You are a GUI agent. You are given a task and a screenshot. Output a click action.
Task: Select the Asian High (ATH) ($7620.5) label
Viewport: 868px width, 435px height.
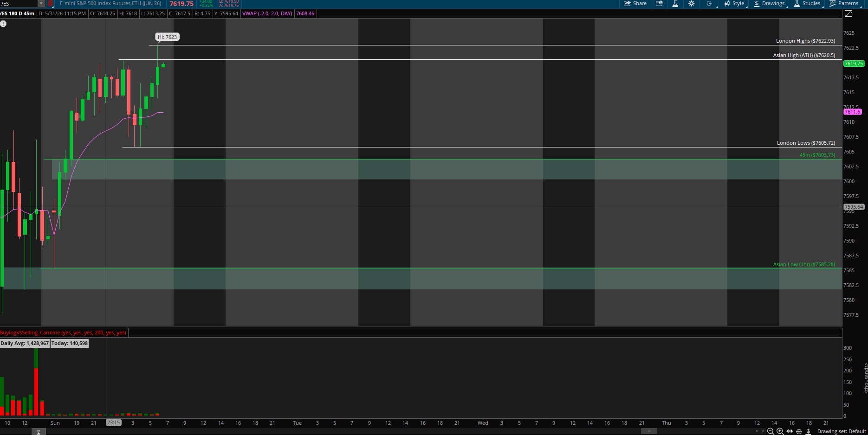click(804, 55)
